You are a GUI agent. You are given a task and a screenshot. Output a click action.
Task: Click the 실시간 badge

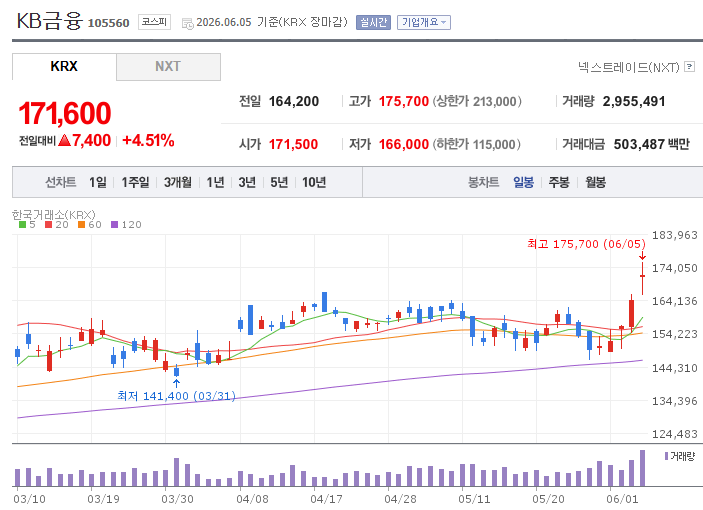[x=373, y=22]
